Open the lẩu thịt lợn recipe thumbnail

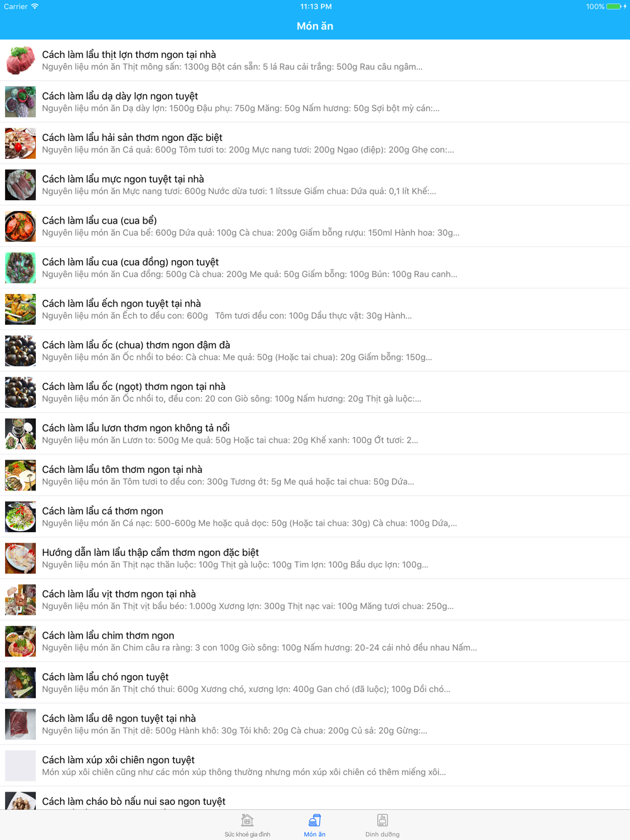point(20,60)
